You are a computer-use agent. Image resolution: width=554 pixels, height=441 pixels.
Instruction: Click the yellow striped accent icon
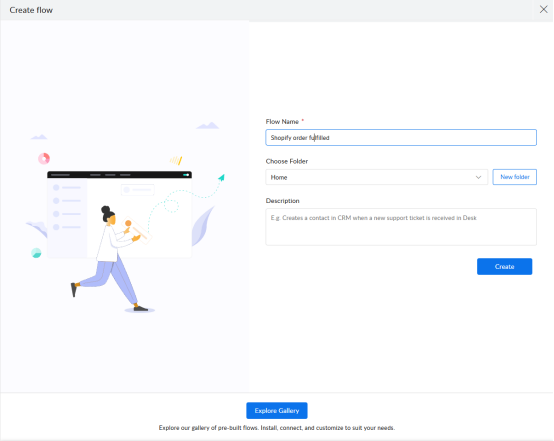point(176,161)
